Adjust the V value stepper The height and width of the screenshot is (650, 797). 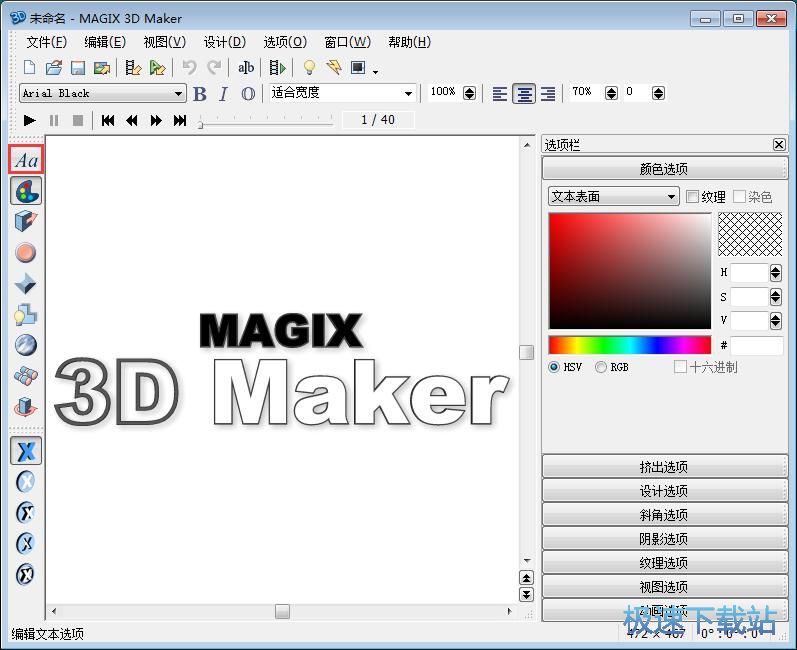(776, 321)
